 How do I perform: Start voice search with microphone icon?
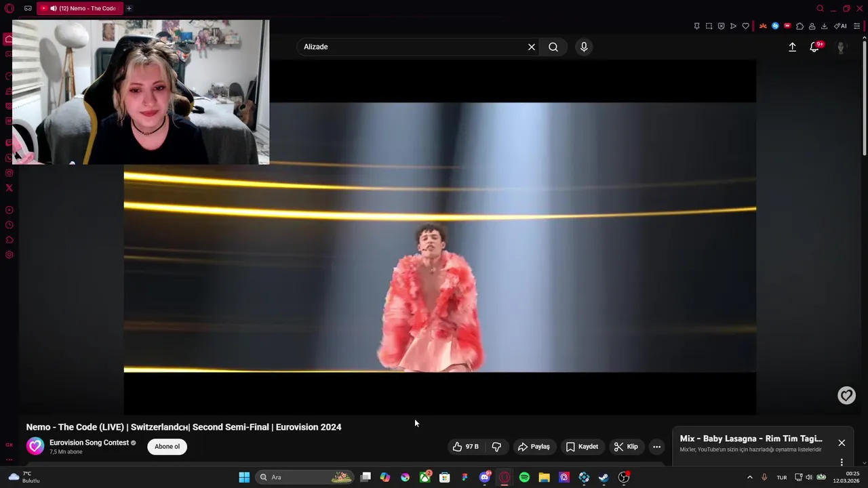[584, 47]
